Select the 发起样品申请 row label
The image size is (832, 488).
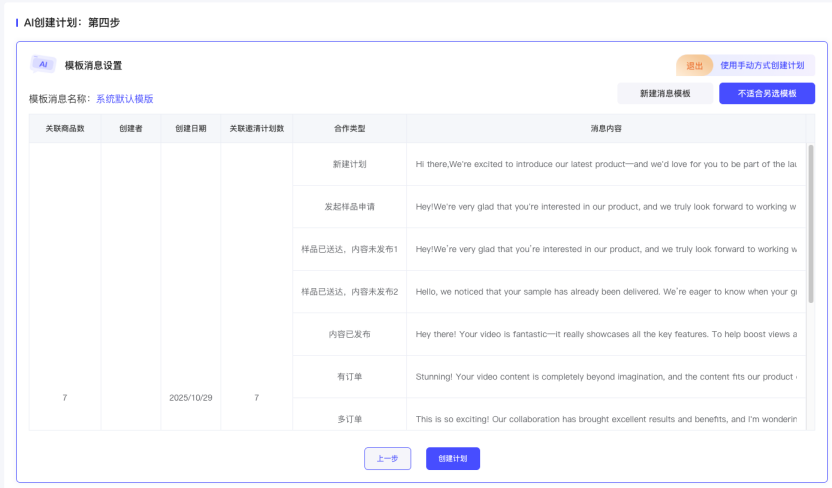coord(349,207)
